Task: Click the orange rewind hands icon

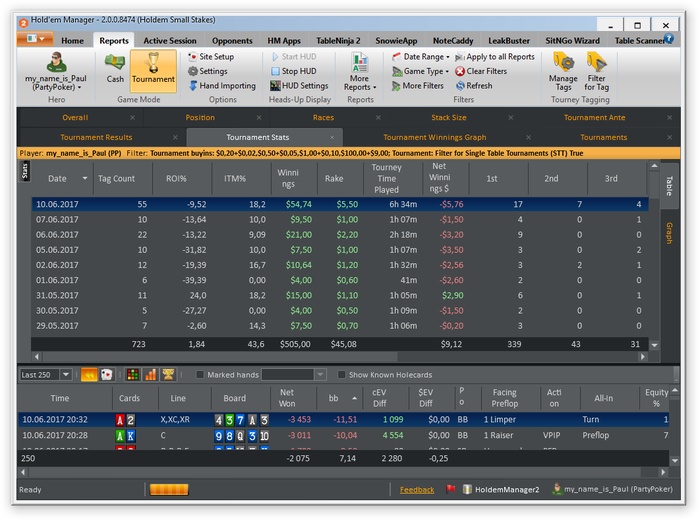Action: tap(89, 374)
